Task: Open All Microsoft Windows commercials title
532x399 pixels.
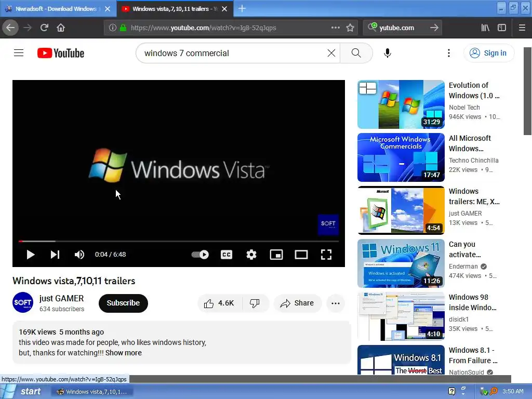Action: (x=470, y=143)
